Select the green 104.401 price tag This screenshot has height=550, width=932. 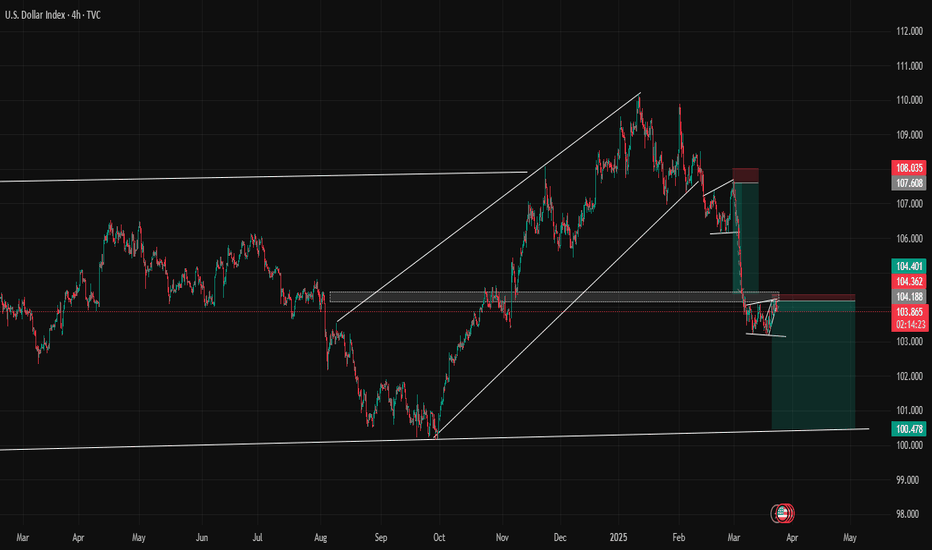(909, 266)
